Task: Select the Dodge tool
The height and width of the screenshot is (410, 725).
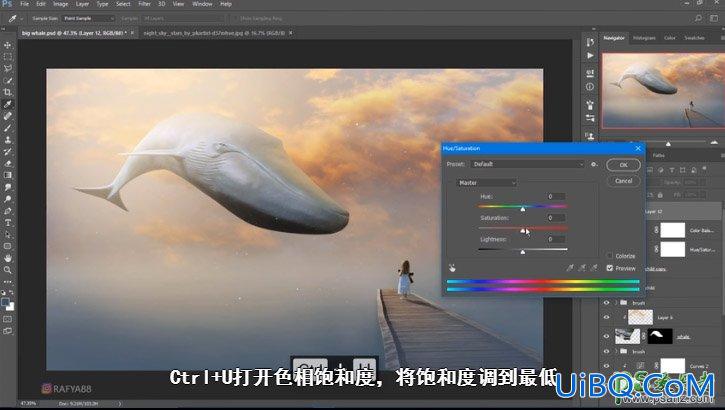Action: (7, 199)
